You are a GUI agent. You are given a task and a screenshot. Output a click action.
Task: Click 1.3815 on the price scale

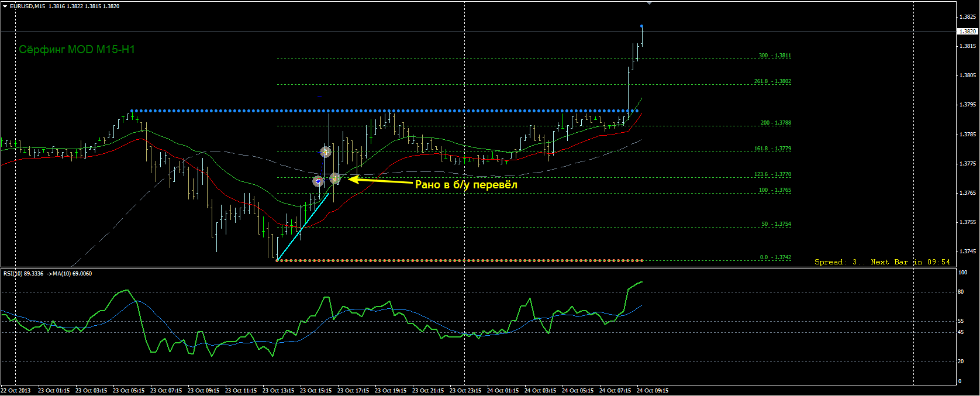[967, 46]
